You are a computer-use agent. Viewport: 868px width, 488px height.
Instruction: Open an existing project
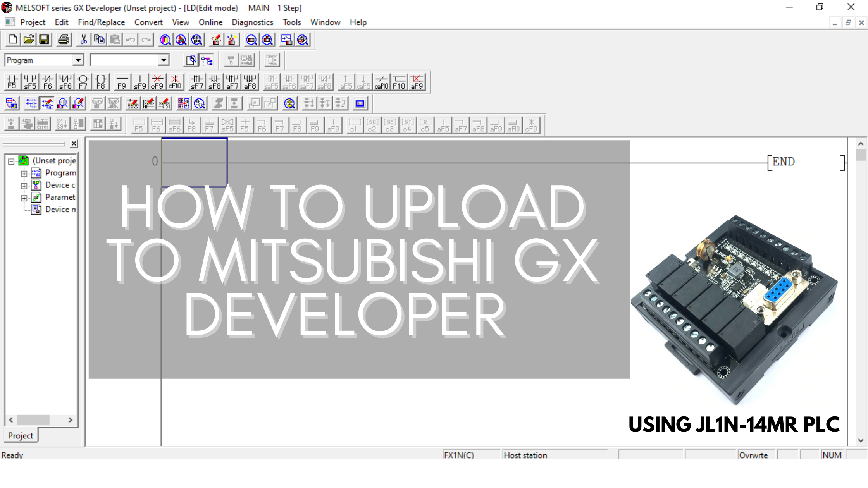pos(28,40)
